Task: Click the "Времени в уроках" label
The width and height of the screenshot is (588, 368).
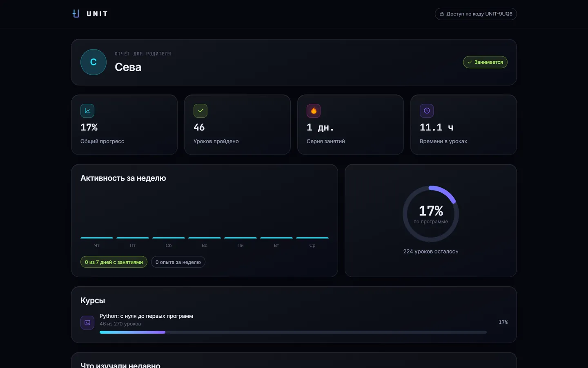Action: 443,141
